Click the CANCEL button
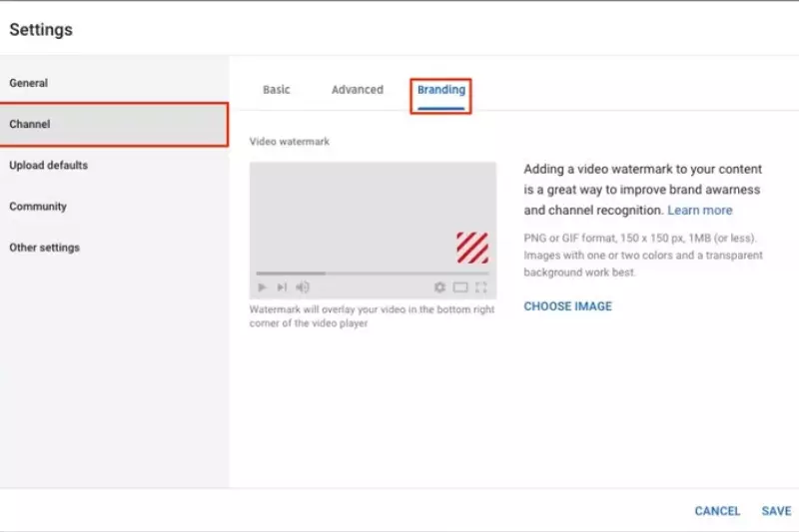Image resolution: width=799 pixels, height=532 pixels. click(717, 511)
